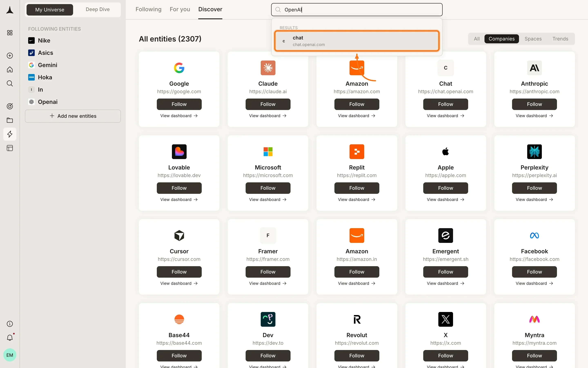Screen dimensions: 588x368
Task: Click Add new entities button
Action: pos(73,116)
